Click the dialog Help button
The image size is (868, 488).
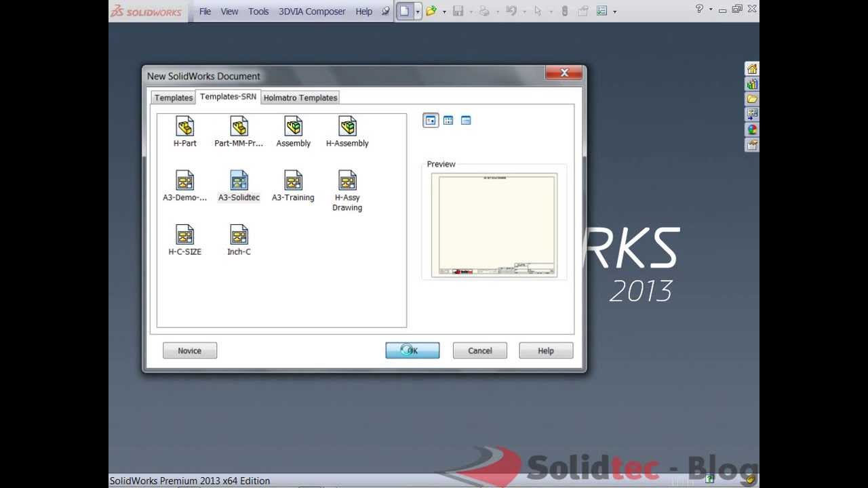pos(546,350)
